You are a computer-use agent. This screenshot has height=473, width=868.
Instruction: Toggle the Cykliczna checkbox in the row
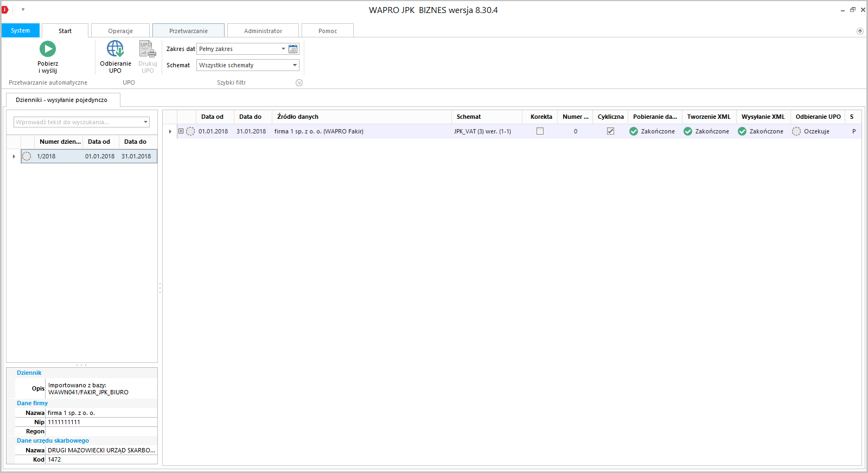(610, 131)
